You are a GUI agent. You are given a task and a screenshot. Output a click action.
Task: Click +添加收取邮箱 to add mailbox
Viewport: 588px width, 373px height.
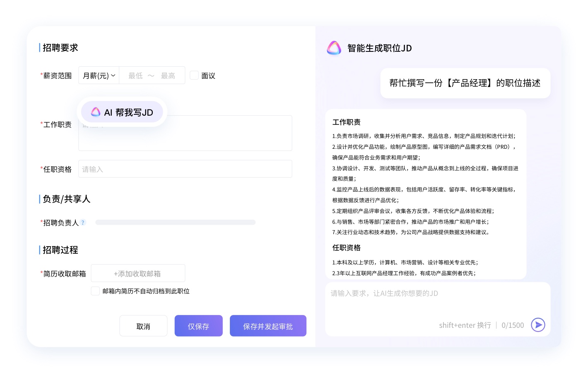click(138, 274)
